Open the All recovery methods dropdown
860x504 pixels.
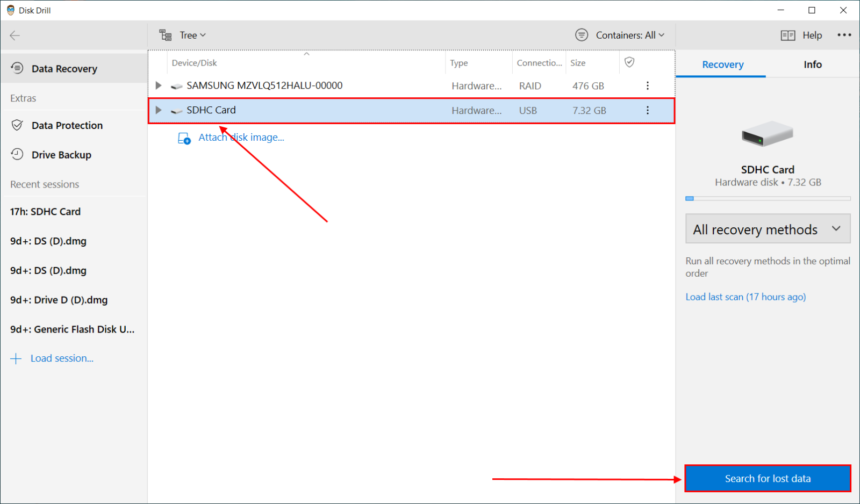point(767,229)
